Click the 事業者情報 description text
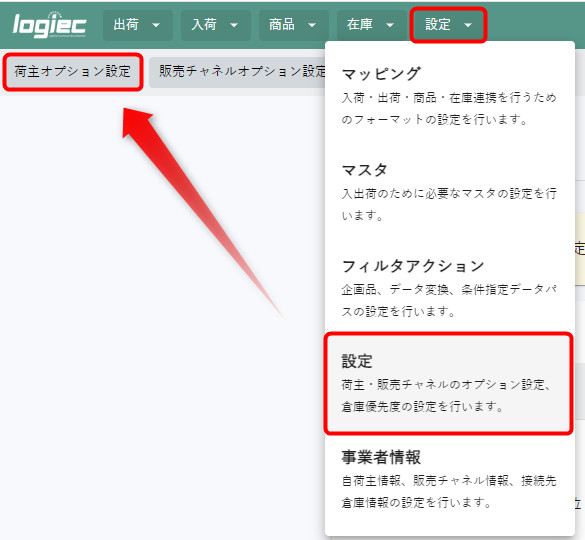Screen dimensions: 585x540 click(449, 491)
